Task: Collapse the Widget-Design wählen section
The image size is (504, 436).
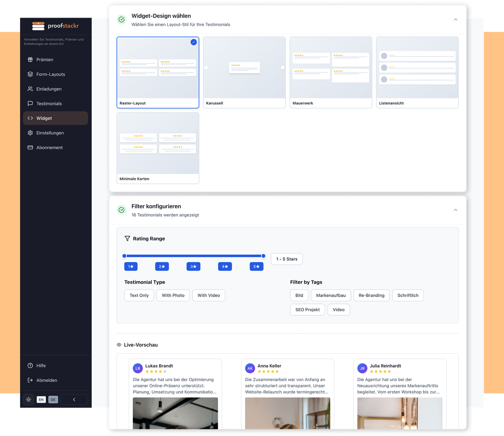Action: (x=455, y=19)
